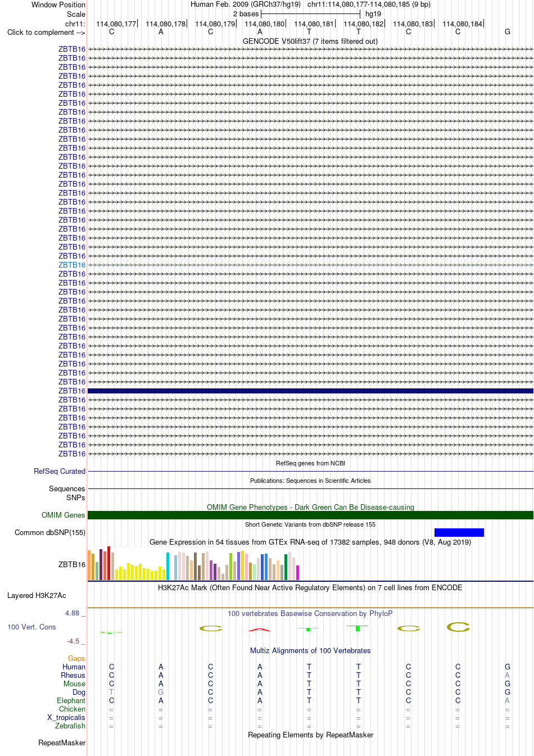Open the RefSeq Curated track label
Screen dimensions: 534x756
(60, 471)
